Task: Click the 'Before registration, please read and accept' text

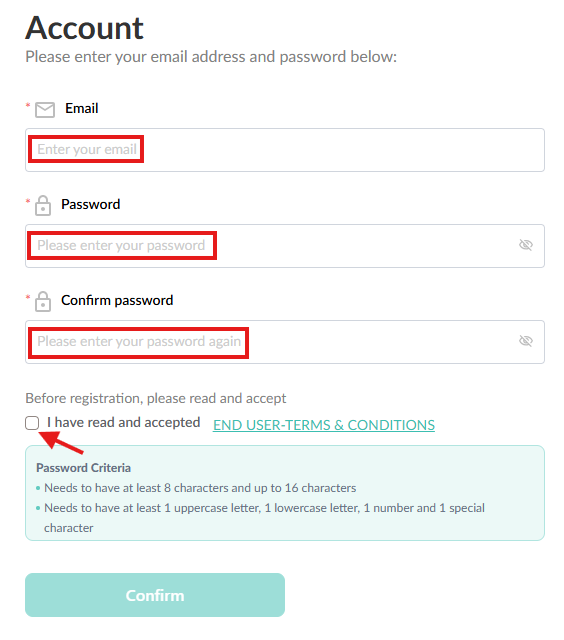Action: coord(155,398)
